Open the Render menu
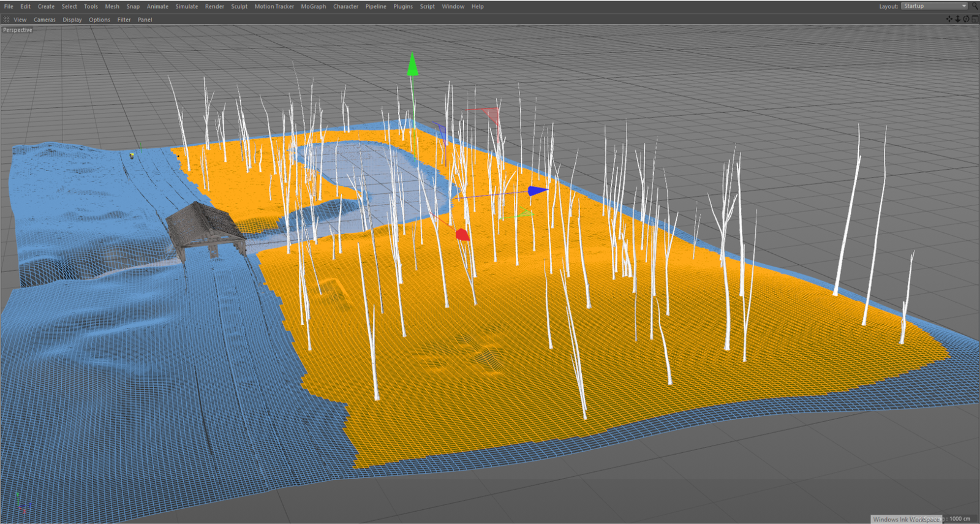Viewport: 980px width, 524px height. click(x=214, y=7)
